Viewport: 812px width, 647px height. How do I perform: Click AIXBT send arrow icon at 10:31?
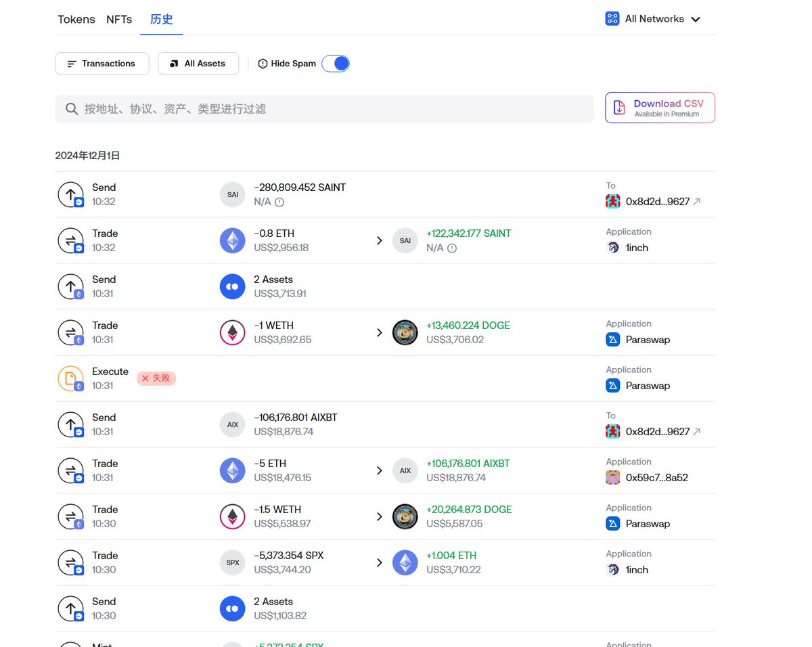tap(71, 425)
